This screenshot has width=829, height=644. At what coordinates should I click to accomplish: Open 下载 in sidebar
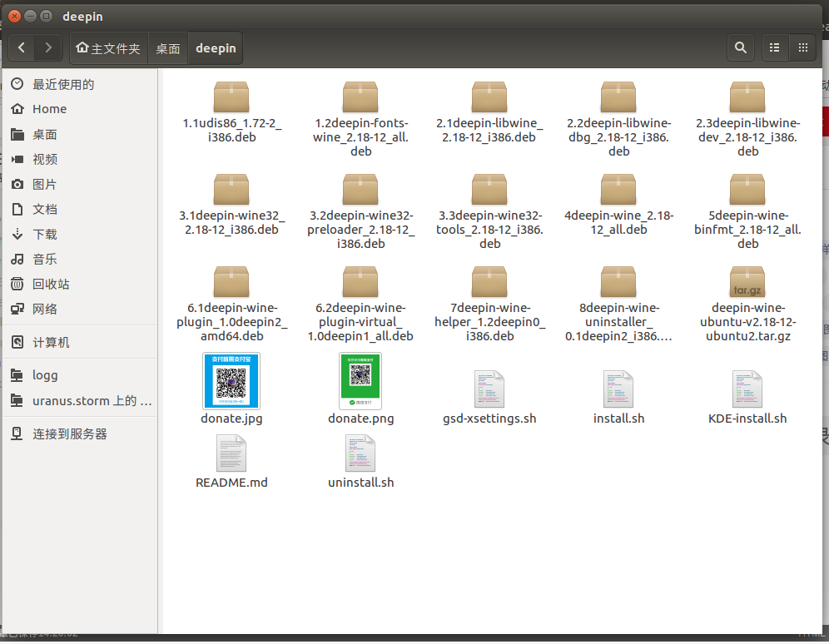tap(80, 234)
